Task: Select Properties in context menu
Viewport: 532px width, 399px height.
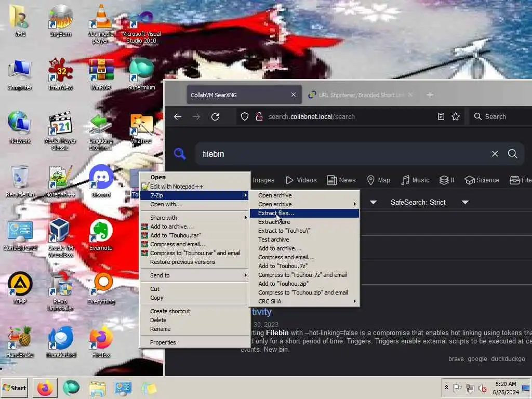Action: tap(195, 342)
